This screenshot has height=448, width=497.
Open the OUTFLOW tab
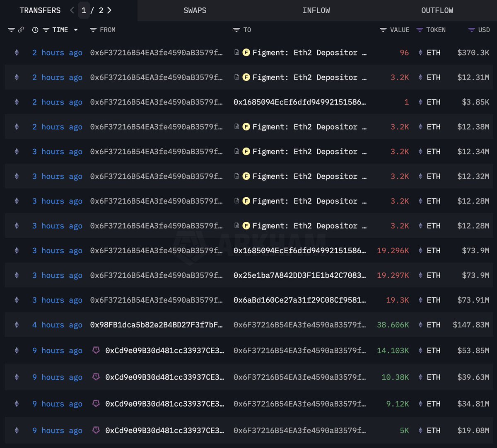[437, 10]
